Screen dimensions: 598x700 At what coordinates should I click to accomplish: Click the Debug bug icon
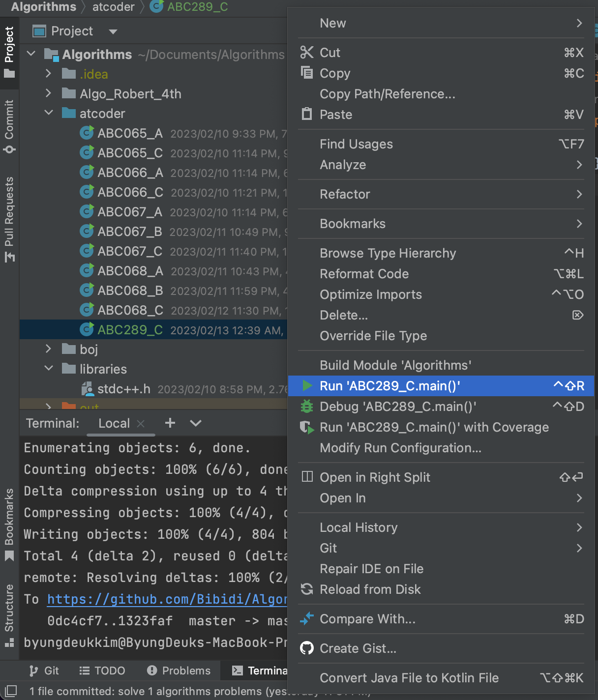click(x=307, y=407)
